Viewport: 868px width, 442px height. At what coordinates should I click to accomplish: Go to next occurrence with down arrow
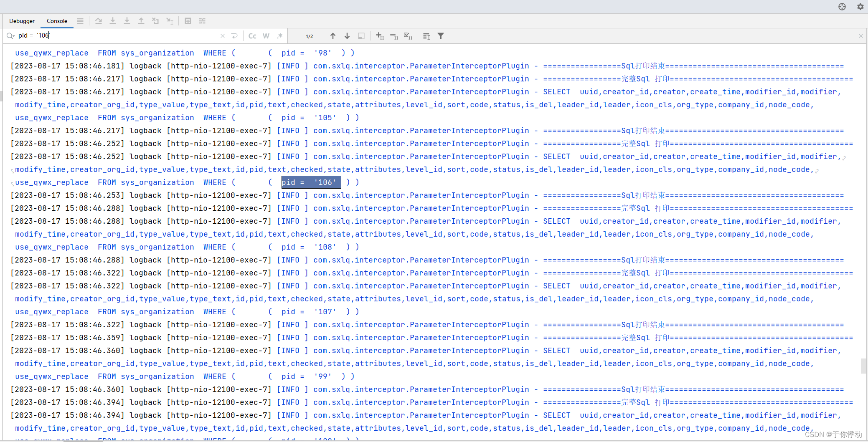point(347,36)
